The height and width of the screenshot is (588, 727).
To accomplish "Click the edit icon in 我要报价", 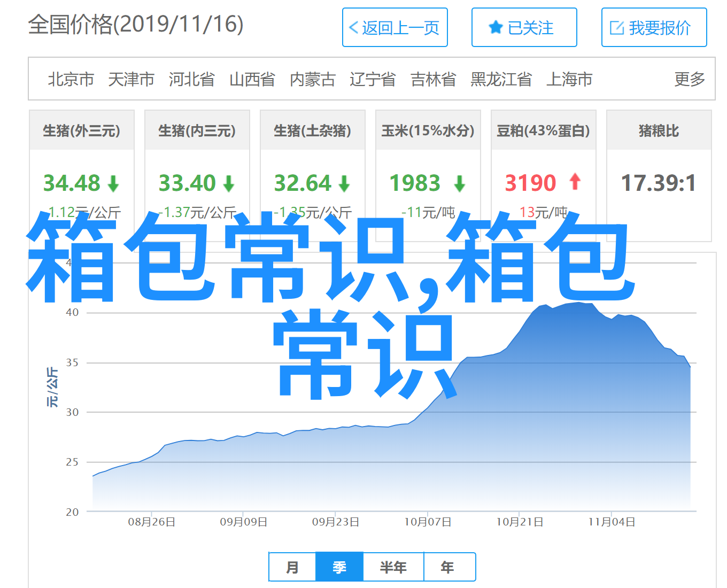I will (617, 28).
